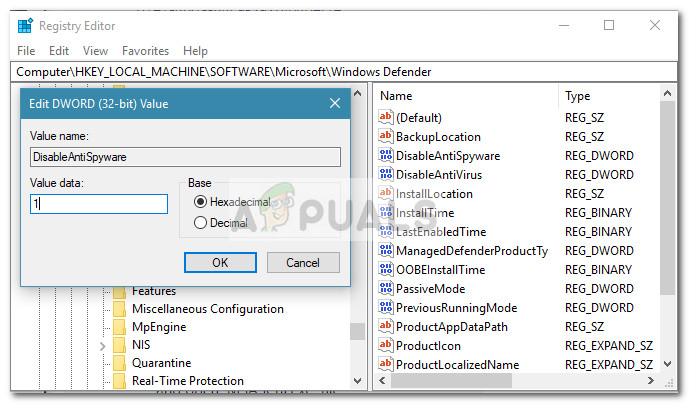
Task: Click the Real-Time Protection folder icon
Action: click(x=119, y=381)
